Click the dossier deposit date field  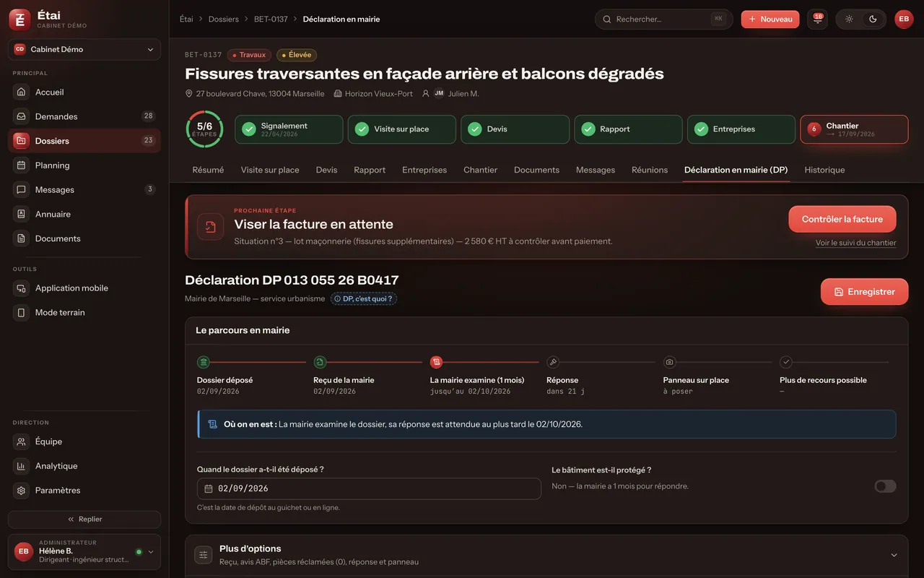point(369,488)
